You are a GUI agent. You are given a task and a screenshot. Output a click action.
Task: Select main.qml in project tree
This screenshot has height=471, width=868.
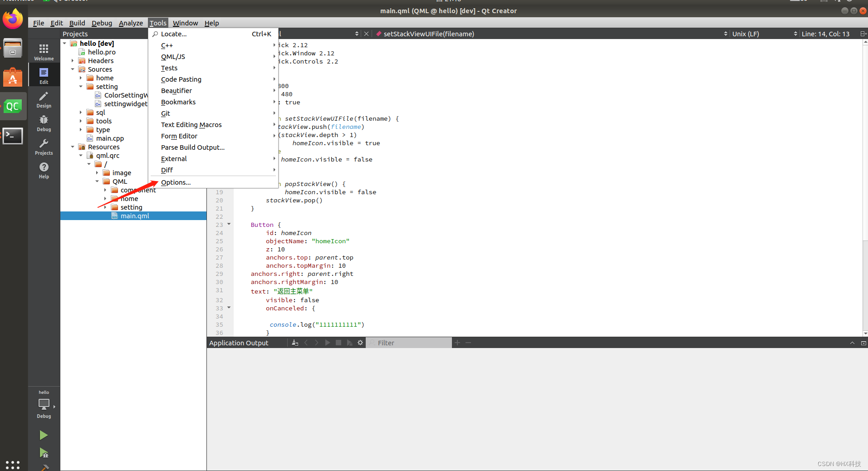(x=133, y=216)
